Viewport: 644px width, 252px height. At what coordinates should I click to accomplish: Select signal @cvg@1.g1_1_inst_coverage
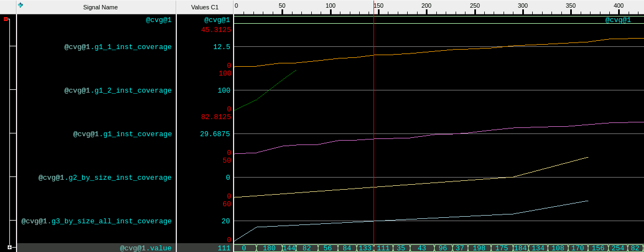pos(118,47)
